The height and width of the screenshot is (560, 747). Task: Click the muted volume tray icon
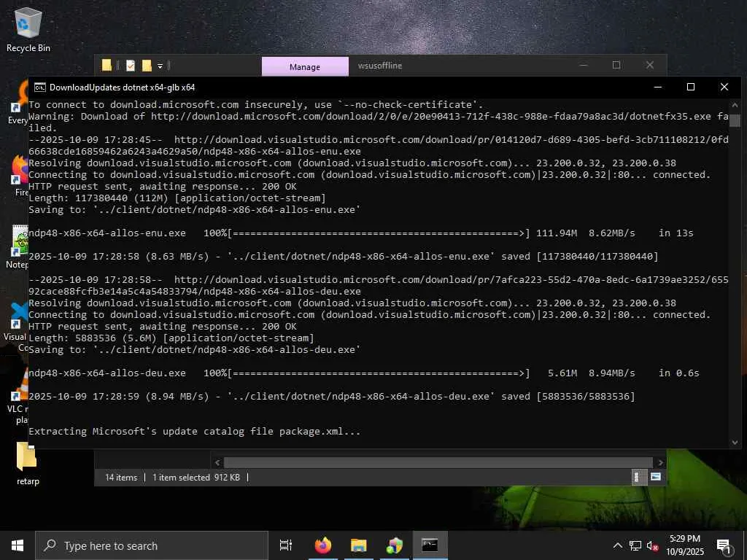[x=652, y=545]
